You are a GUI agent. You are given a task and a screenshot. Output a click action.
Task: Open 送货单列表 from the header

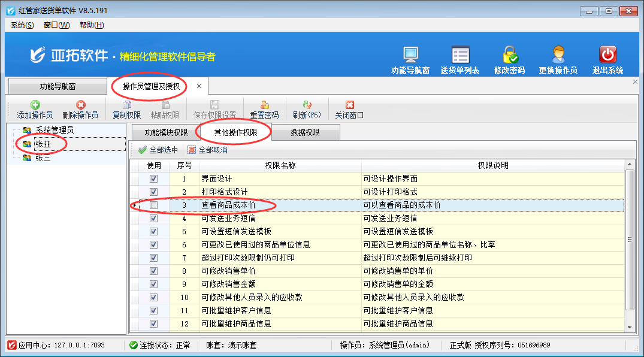[460, 55]
